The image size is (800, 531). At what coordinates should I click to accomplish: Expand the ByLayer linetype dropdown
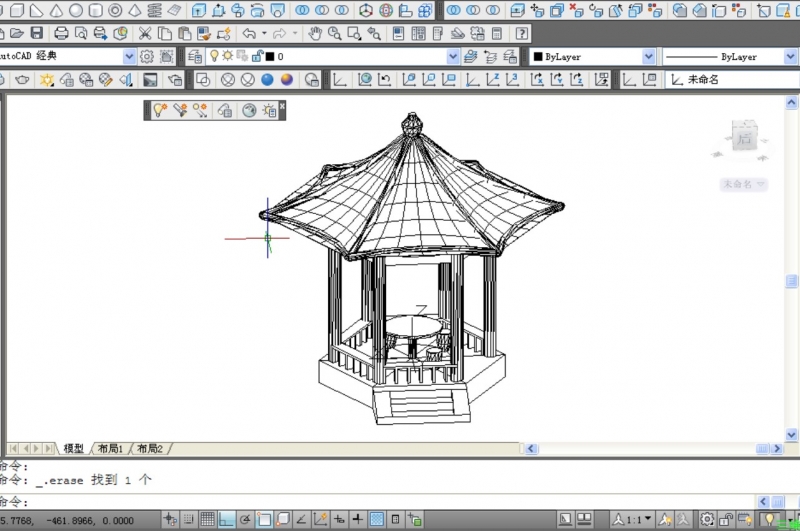click(790, 57)
